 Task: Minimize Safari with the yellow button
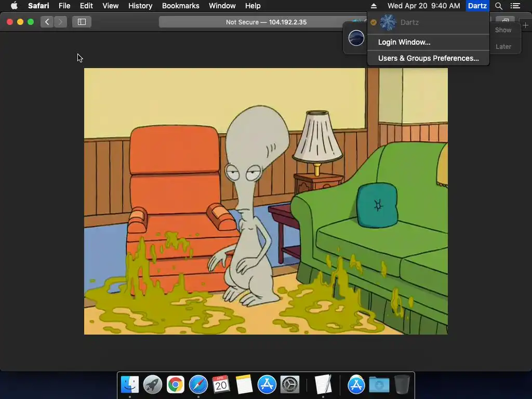pos(20,22)
